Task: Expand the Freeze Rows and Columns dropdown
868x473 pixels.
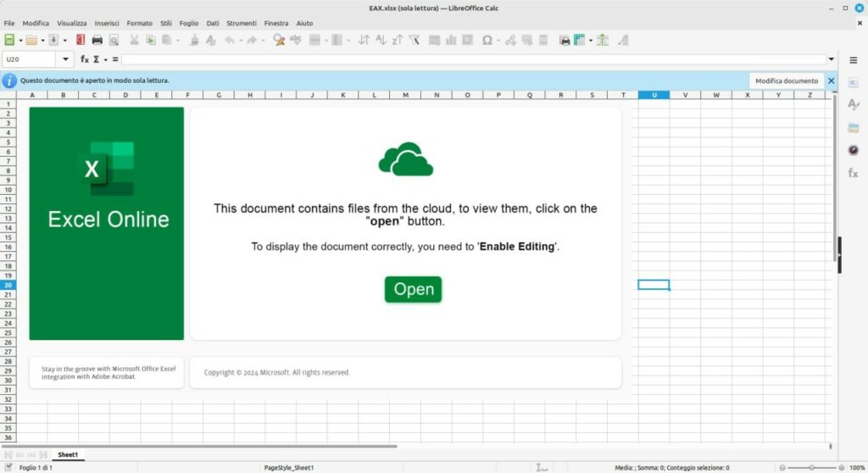Action: [591, 41]
